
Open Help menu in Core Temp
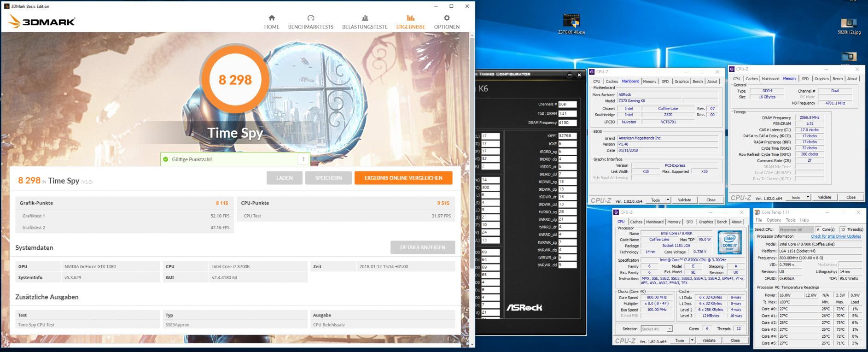pos(804,220)
